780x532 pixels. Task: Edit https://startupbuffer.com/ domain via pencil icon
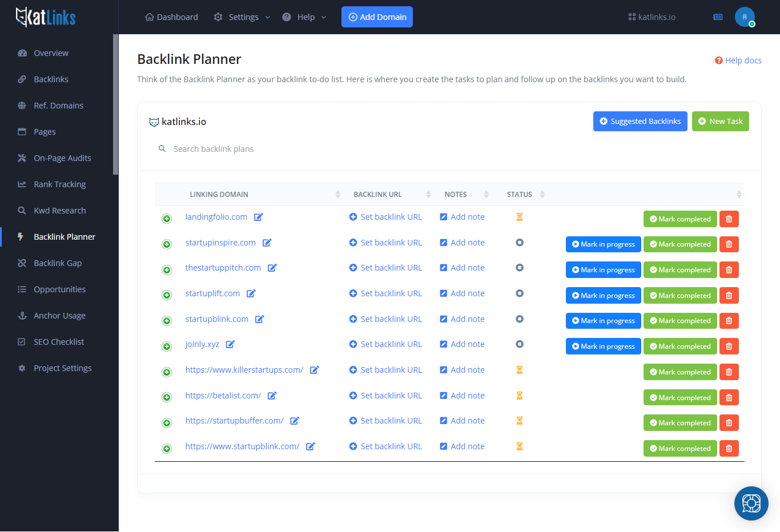pyautogui.click(x=295, y=421)
